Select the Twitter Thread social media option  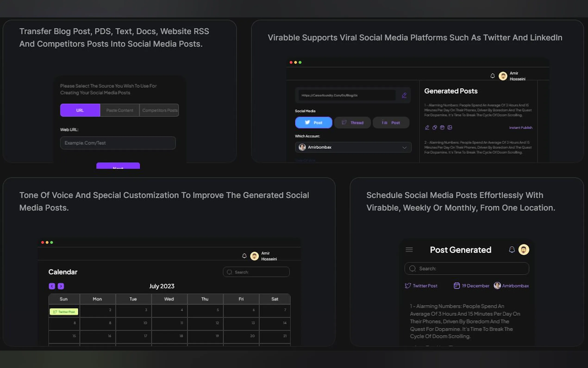(x=352, y=122)
